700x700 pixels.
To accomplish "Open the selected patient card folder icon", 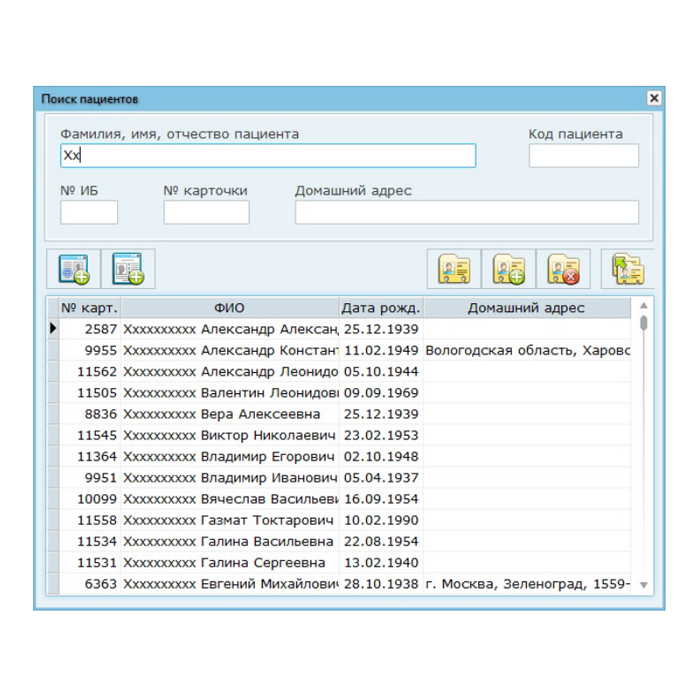I will (x=455, y=269).
